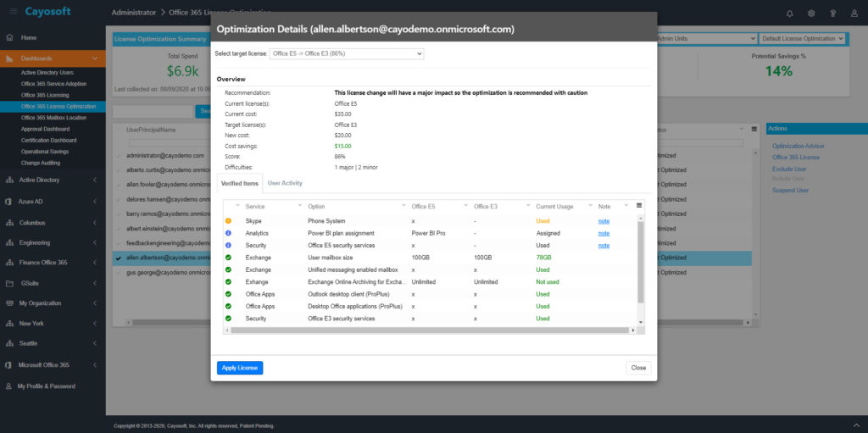Open Active Directory Users dashboard
Viewport: 868px width, 433px height.
click(47, 73)
